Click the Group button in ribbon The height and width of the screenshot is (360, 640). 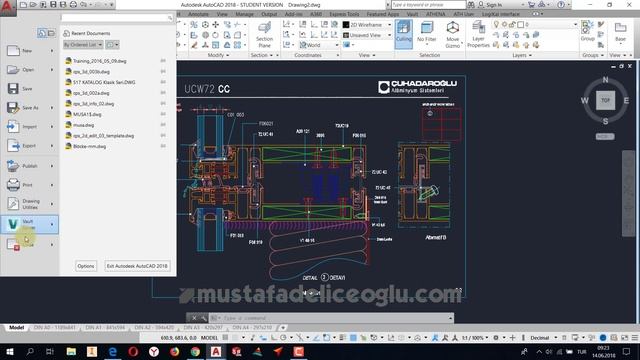587,31
